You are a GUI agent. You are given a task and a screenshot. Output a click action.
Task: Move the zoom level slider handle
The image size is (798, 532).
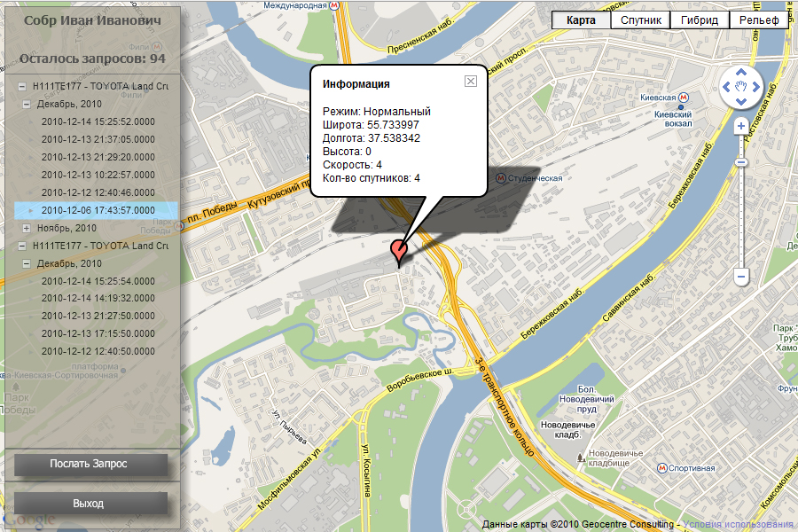741,162
